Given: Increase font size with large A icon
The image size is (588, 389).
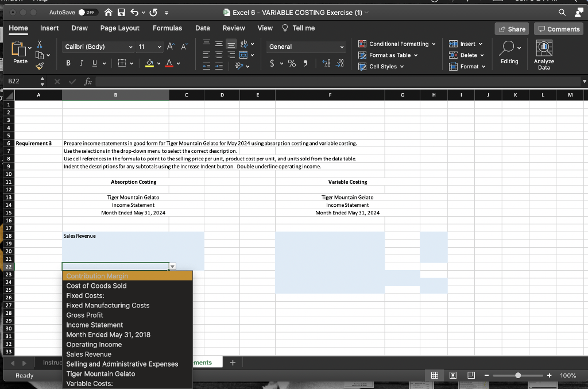Looking at the screenshot, I should (x=170, y=47).
